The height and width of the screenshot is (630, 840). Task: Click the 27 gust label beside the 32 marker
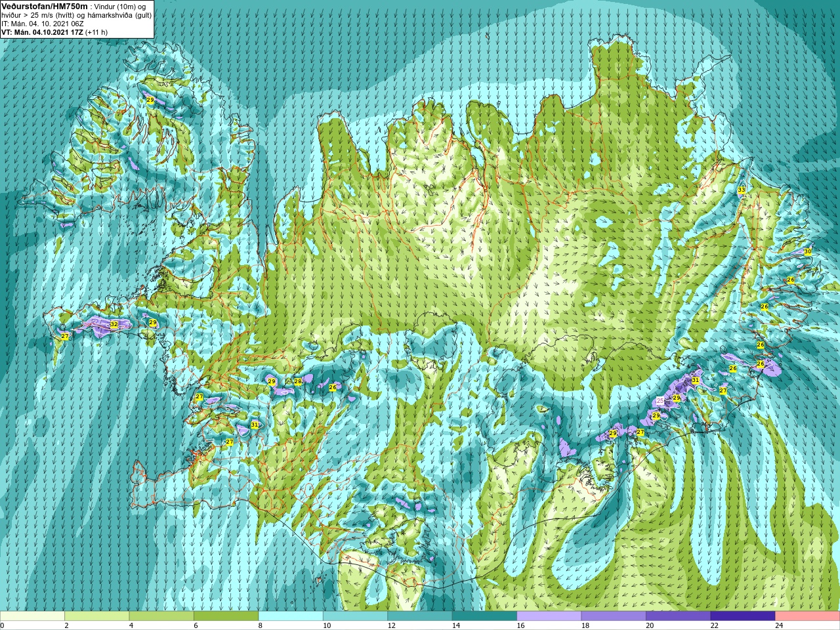(x=64, y=337)
